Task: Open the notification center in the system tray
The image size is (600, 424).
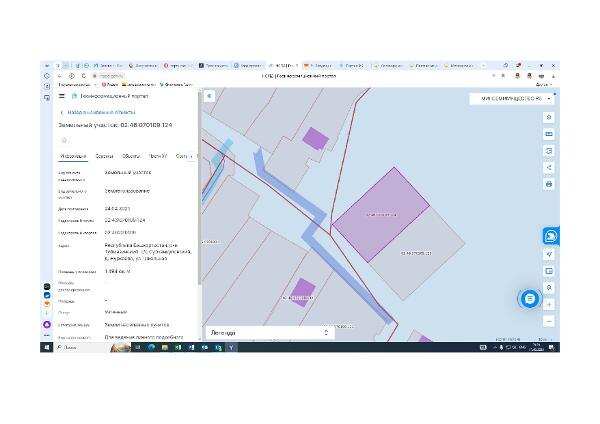Action: (552, 347)
